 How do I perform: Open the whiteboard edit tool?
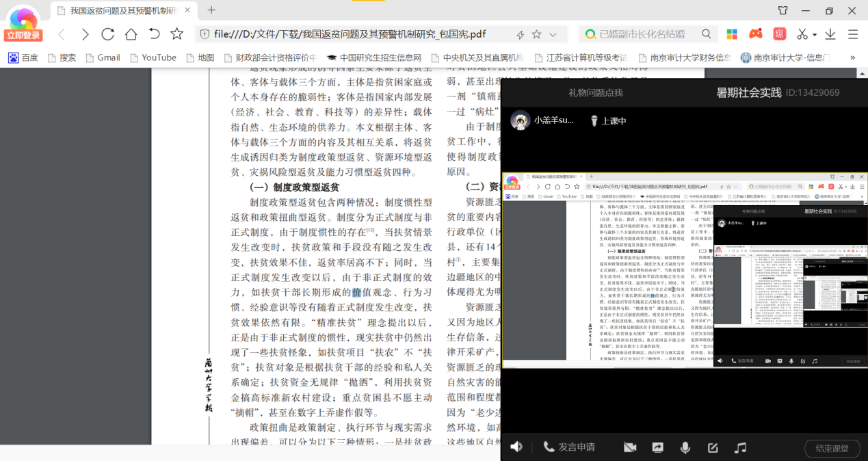coord(713,447)
